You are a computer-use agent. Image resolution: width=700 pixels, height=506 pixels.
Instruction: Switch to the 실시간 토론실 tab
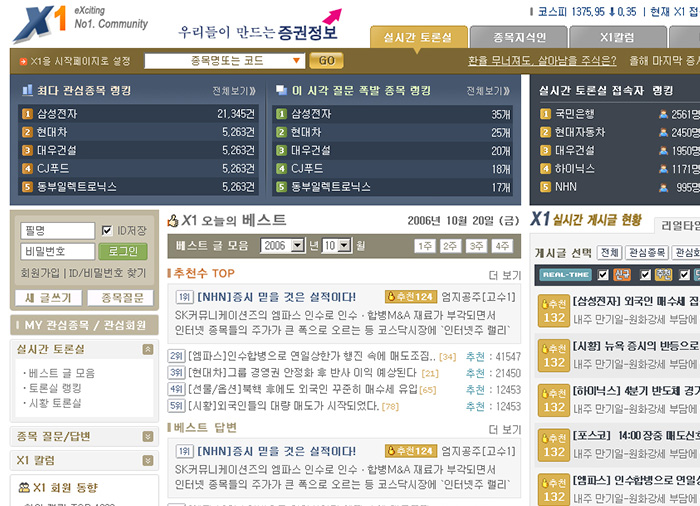click(x=418, y=38)
